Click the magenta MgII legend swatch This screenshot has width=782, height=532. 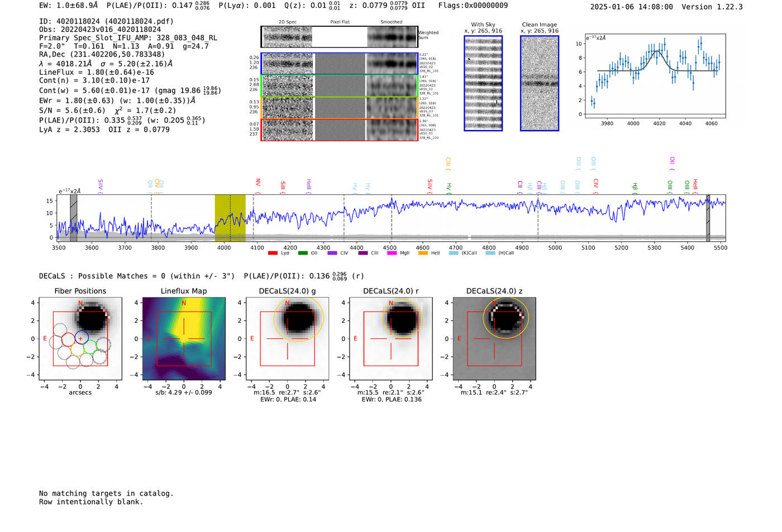pyautogui.click(x=392, y=253)
